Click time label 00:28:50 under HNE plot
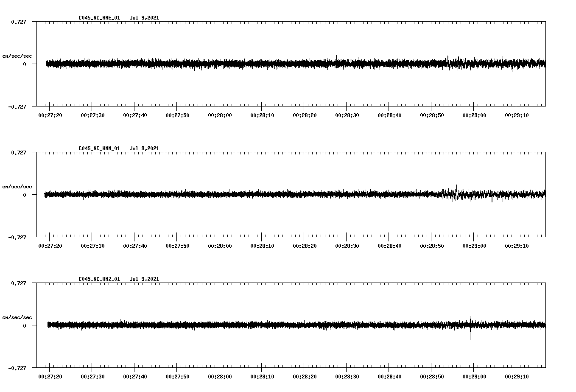This screenshot has height=392, width=576. tap(432, 115)
